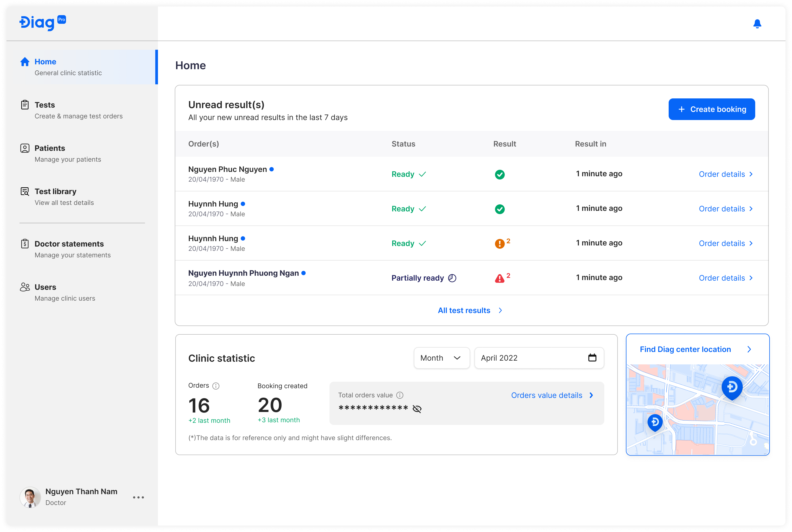Screen dimensions: 792x532
Task: Click the Test library icon
Action: (25, 191)
